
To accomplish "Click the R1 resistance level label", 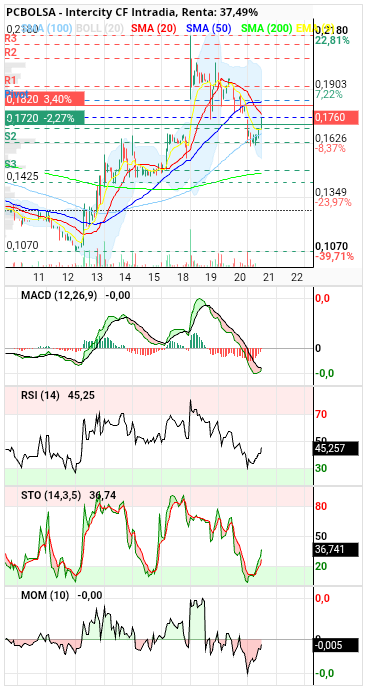I will pyautogui.click(x=11, y=80).
